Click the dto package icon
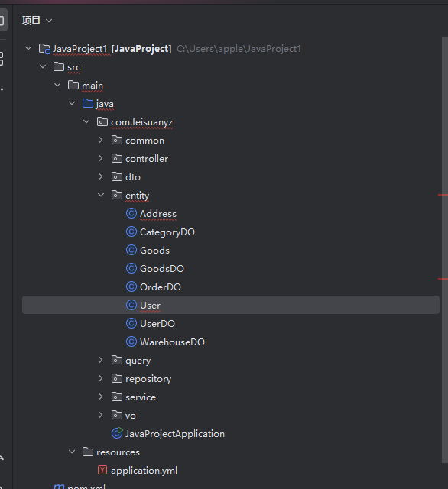Viewport: 448px width, 489px height. [x=117, y=176]
